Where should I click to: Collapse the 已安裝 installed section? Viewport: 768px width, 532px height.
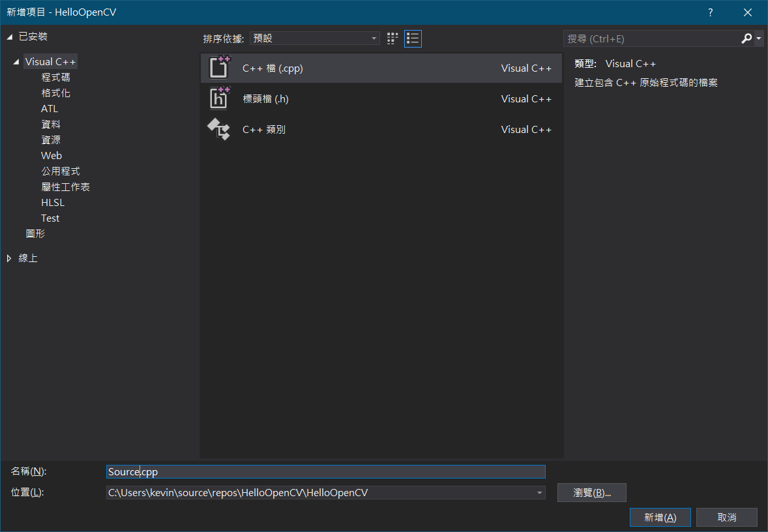(x=9, y=37)
